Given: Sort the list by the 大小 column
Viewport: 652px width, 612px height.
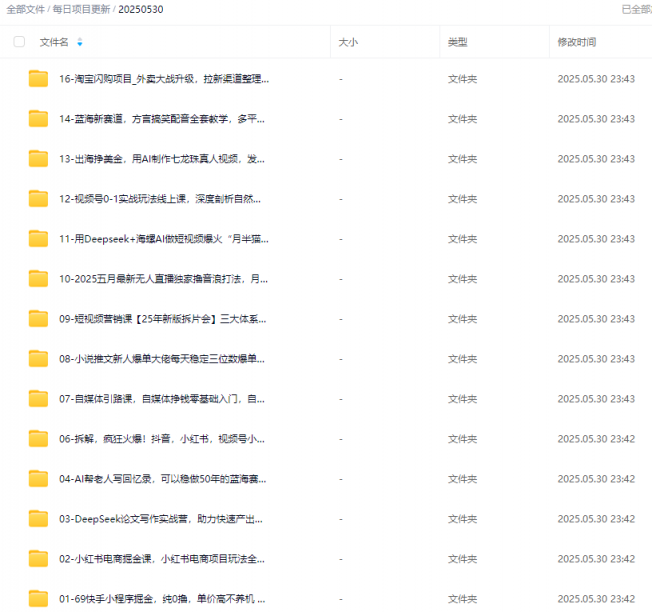Looking at the screenshot, I should click(348, 43).
